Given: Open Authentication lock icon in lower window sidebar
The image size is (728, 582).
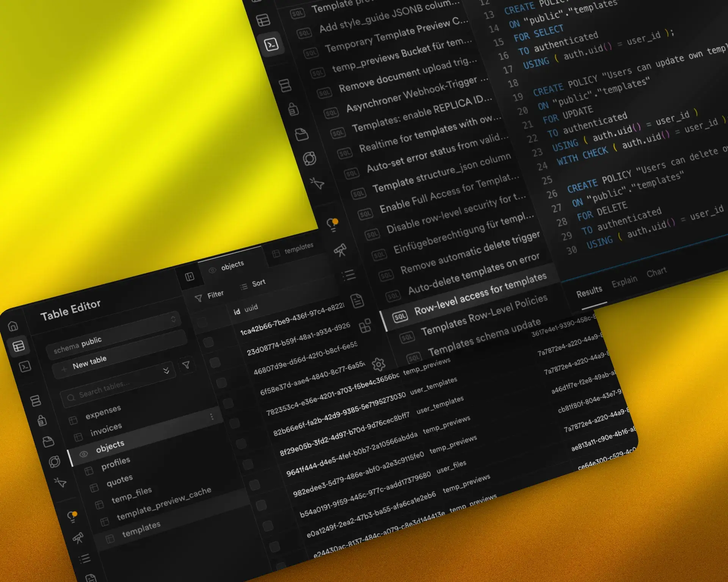Looking at the screenshot, I should 42,421.
